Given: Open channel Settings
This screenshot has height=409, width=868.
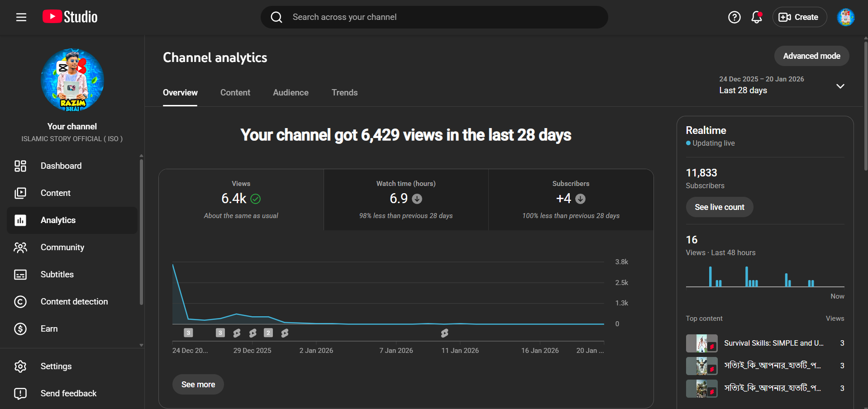Looking at the screenshot, I should 56,366.
